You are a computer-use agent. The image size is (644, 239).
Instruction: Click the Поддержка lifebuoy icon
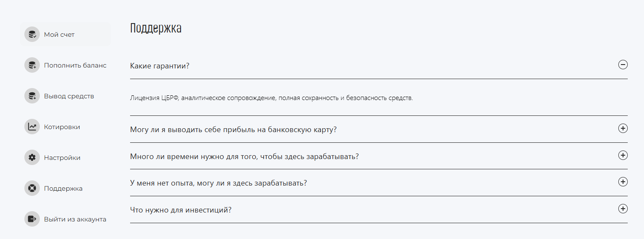point(32,188)
